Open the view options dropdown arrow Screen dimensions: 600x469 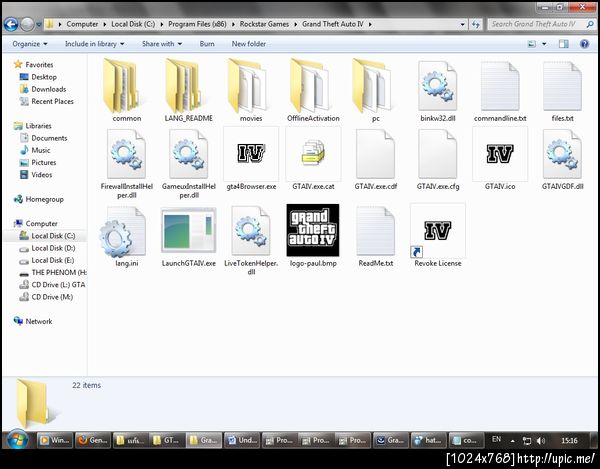[x=544, y=44]
